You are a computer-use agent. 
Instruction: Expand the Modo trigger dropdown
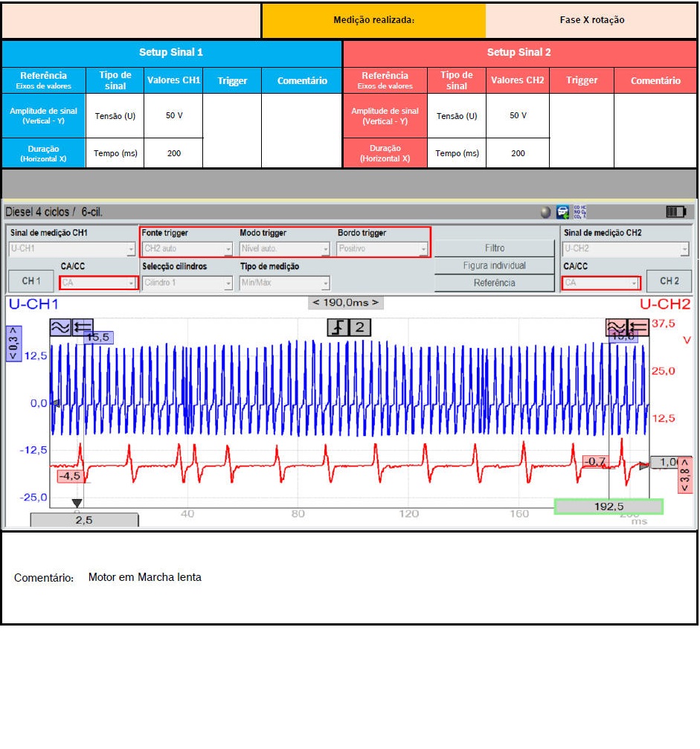(x=284, y=249)
